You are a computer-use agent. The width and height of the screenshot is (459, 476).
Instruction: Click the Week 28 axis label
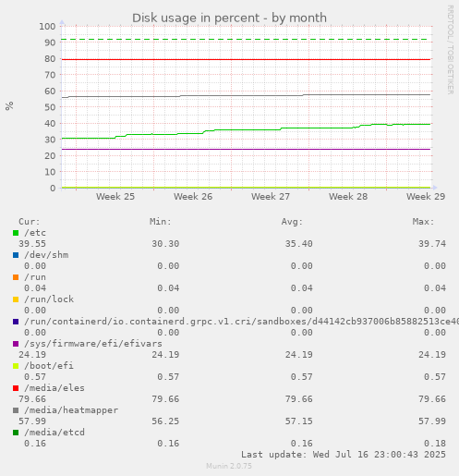point(348,197)
